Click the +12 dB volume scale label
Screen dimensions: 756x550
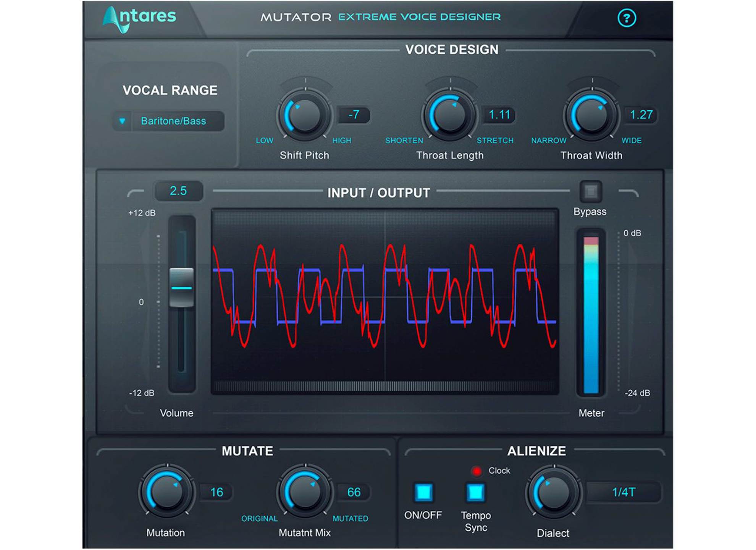point(142,213)
